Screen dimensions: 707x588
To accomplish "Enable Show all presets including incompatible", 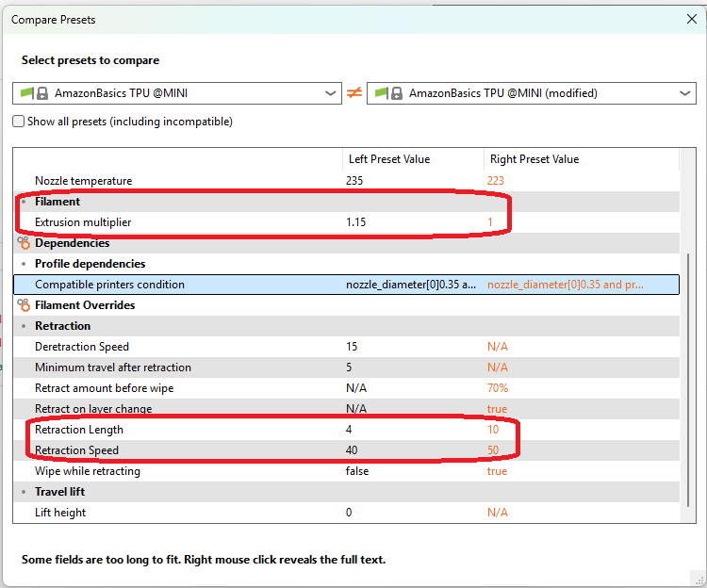I will tap(19, 122).
